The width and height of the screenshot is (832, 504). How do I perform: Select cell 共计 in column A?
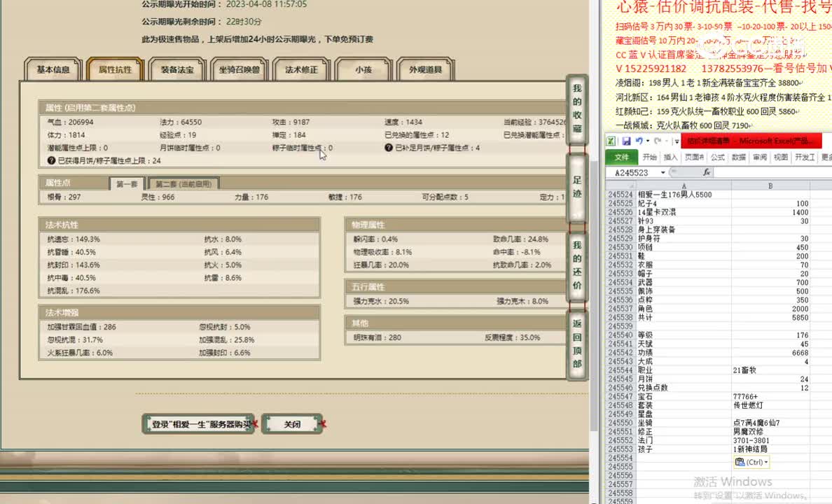[x=684, y=318]
